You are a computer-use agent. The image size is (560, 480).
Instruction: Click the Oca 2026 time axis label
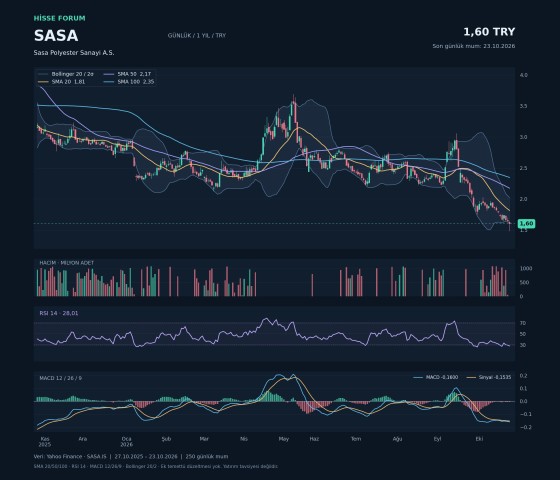[x=126, y=442]
